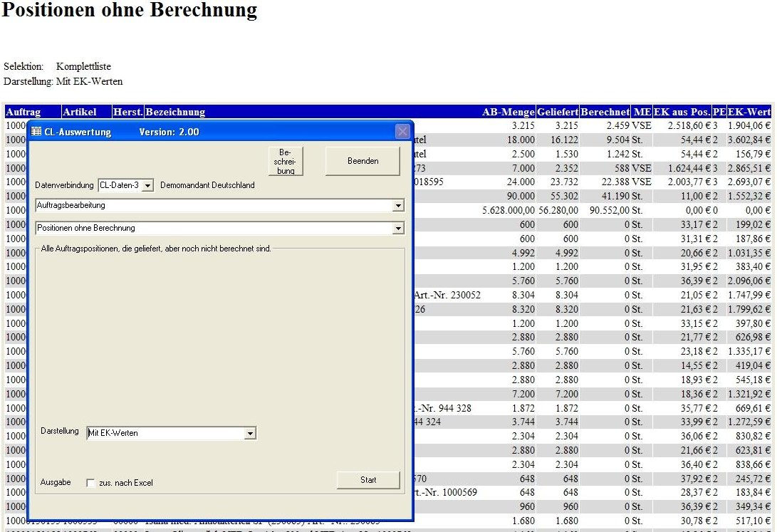This screenshot has width=777, height=532.
Task: Click the Darstellung: Mit EK-Werten report line
Action: (x=63, y=81)
